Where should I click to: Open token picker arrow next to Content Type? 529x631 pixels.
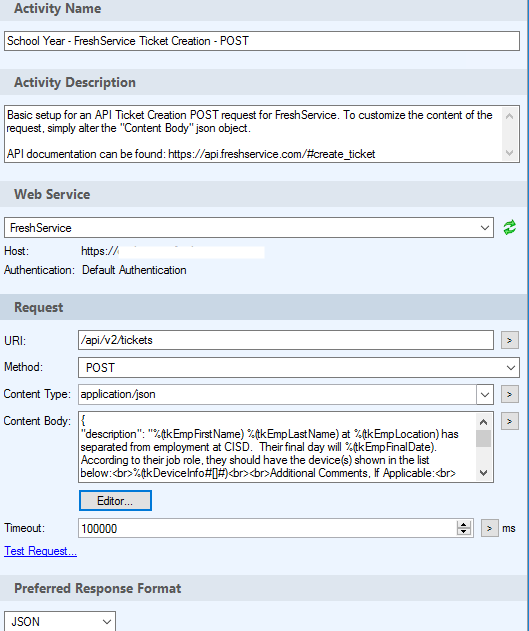(509, 394)
